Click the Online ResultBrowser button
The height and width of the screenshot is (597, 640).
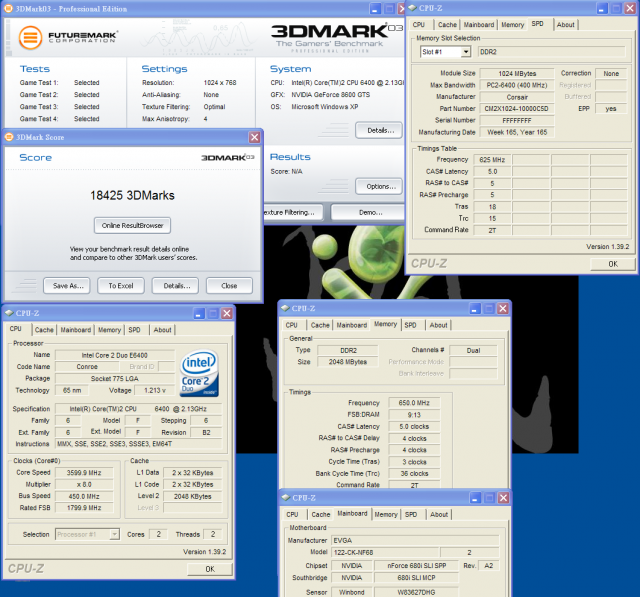pyautogui.click(x=132, y=225)
